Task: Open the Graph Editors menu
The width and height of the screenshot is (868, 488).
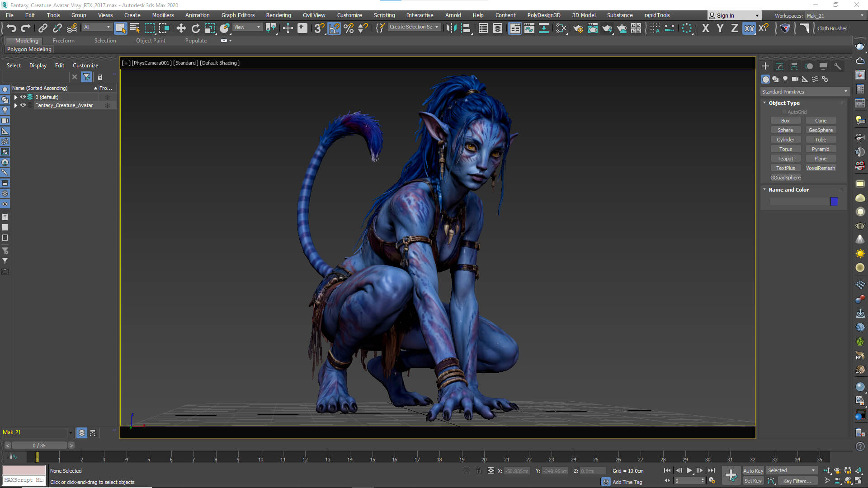Action: click(238, 15)
